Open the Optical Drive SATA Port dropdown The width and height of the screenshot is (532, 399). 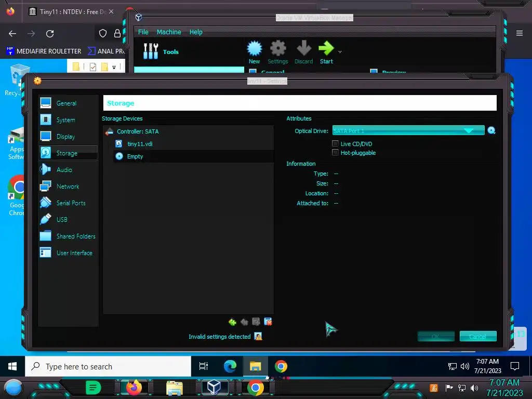click(408, 130)
